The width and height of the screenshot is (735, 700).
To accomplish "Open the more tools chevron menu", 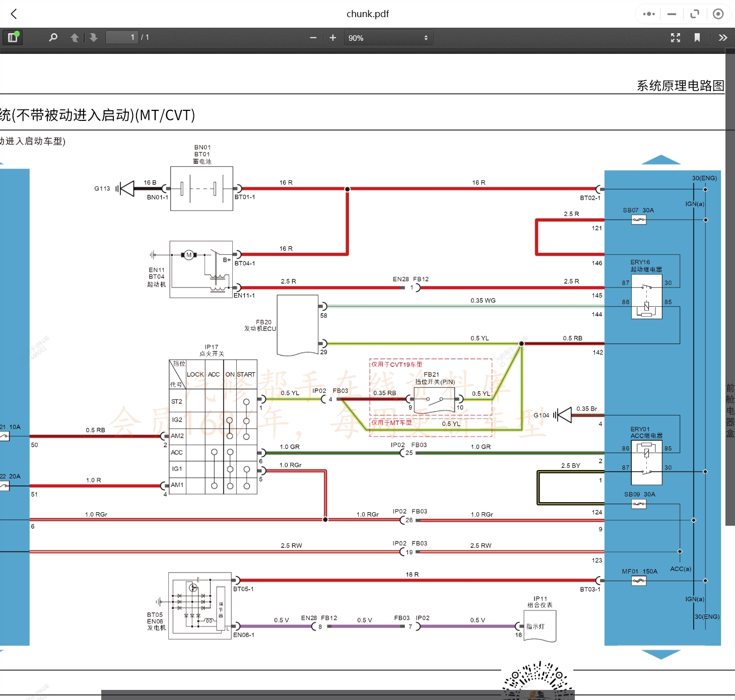I will click(722, 37).
